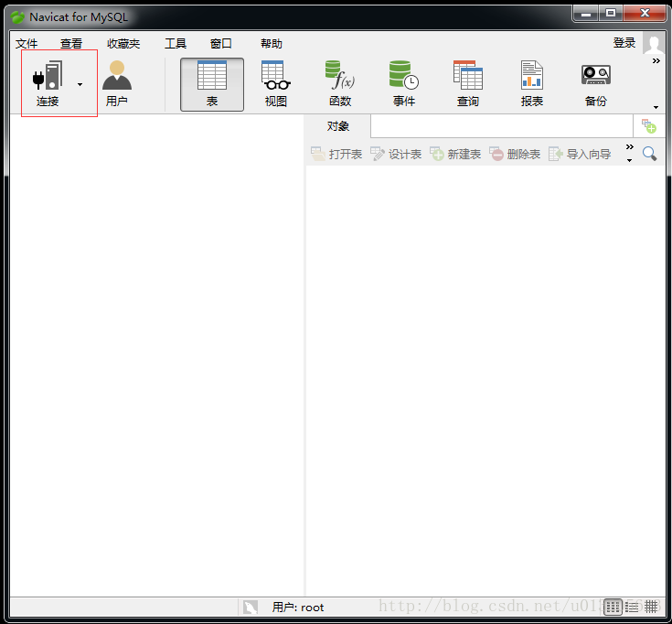The image size is (672, 624).
Task: Open the Backup (备份) cassette icon
Action: pyautogui.click(x=596, y=75)
